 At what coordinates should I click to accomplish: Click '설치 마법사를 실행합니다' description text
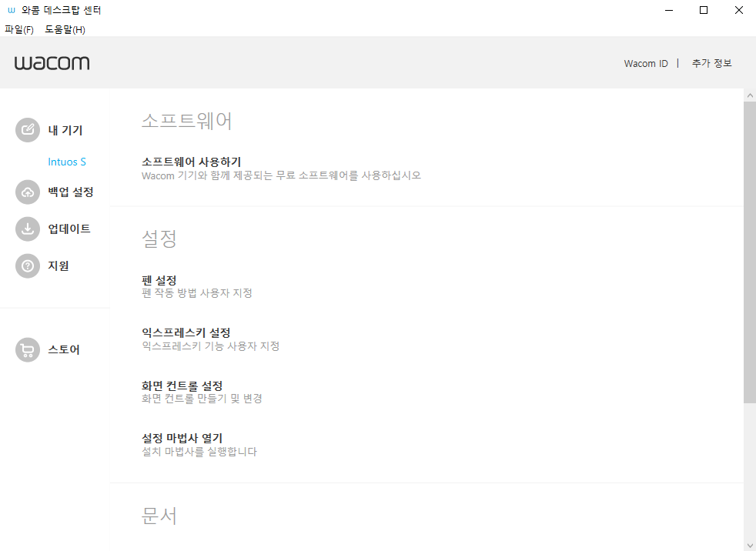pyautogui.click(x=199, y=452)
